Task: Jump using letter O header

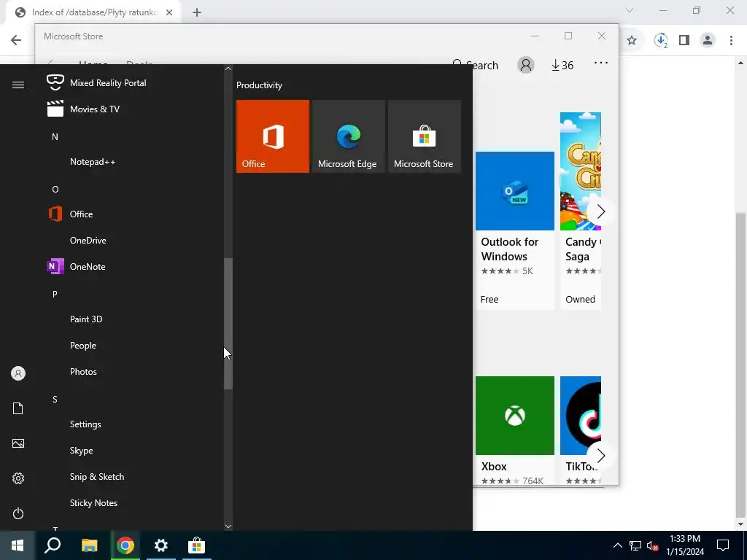Action: pyautogui.click(x=55, y=190)
